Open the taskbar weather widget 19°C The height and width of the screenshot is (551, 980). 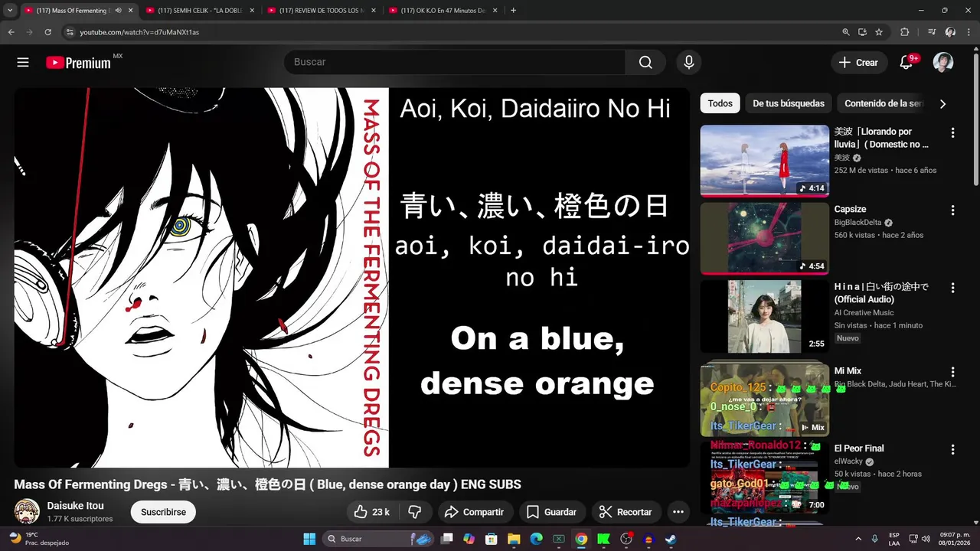click(x=38, y=539)
